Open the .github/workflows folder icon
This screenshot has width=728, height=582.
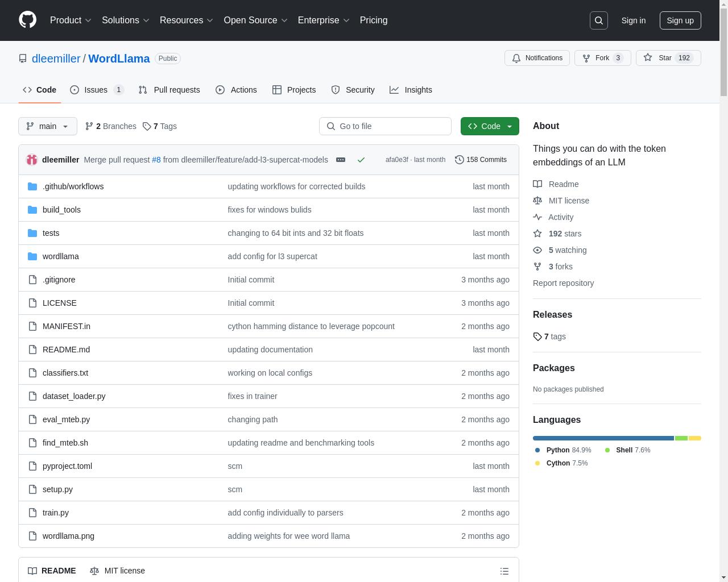pyautogui.click(x=32, y=186)
